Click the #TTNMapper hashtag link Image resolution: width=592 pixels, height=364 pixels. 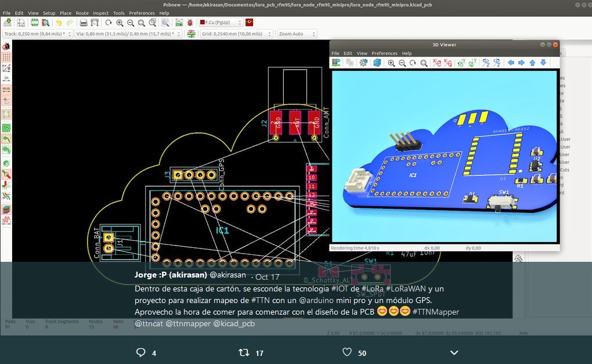tap(436, 312)
